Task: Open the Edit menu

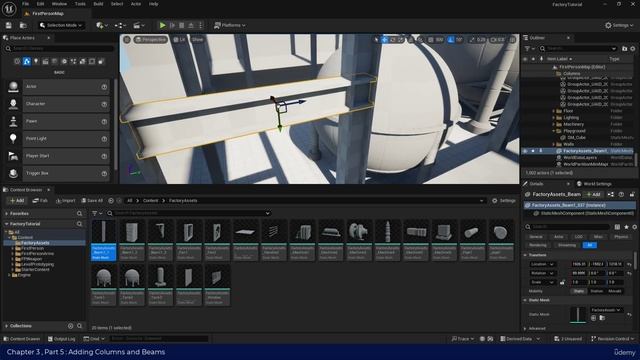Action: click(40, 4)
